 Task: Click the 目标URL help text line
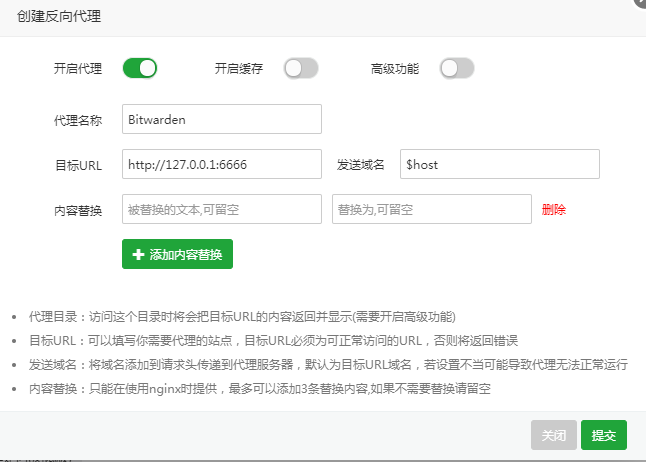[x=273, y=341]
